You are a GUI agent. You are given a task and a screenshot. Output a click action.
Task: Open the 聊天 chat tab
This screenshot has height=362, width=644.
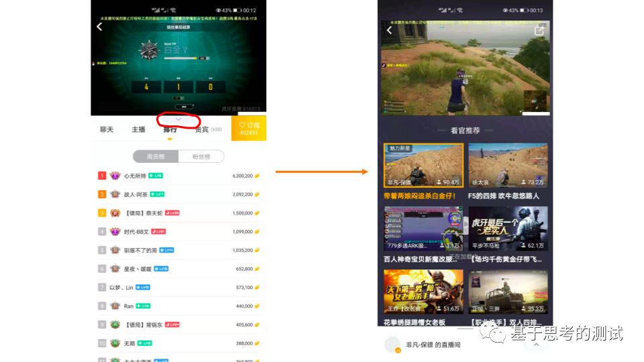tap(107, 129)
